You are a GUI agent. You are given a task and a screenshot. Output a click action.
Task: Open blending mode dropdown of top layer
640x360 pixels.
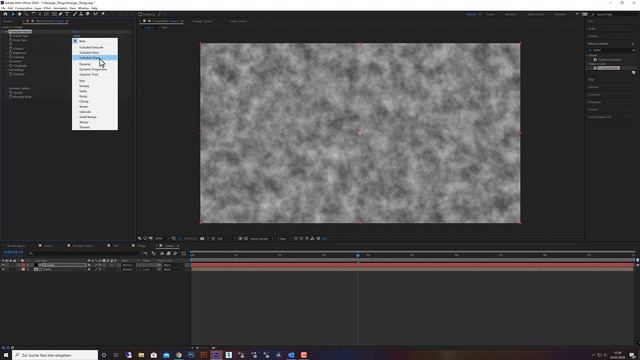pyautogui.click(x=129, y=265)
